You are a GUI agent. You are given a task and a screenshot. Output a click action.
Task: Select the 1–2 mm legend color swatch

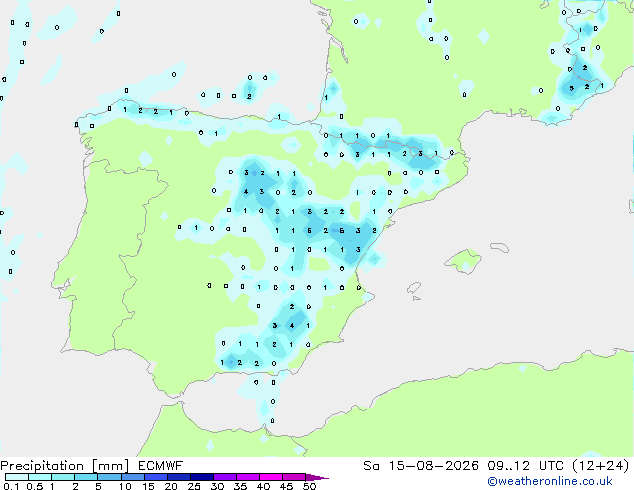[63, 477]
